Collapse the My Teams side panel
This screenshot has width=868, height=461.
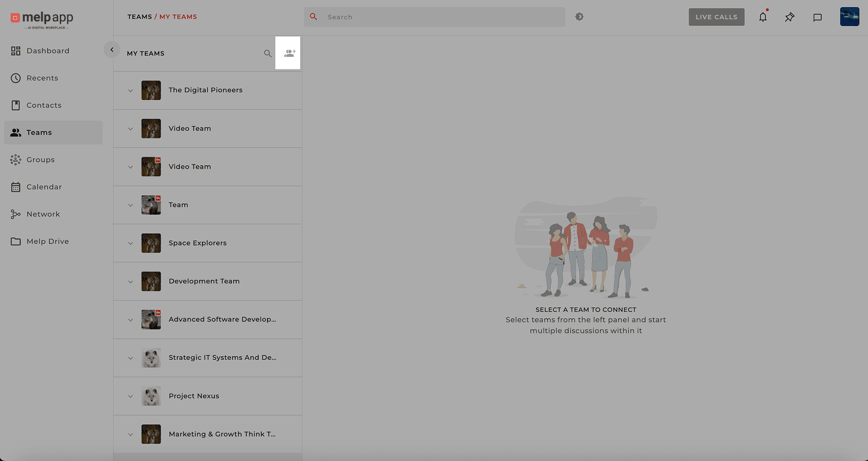112,50
